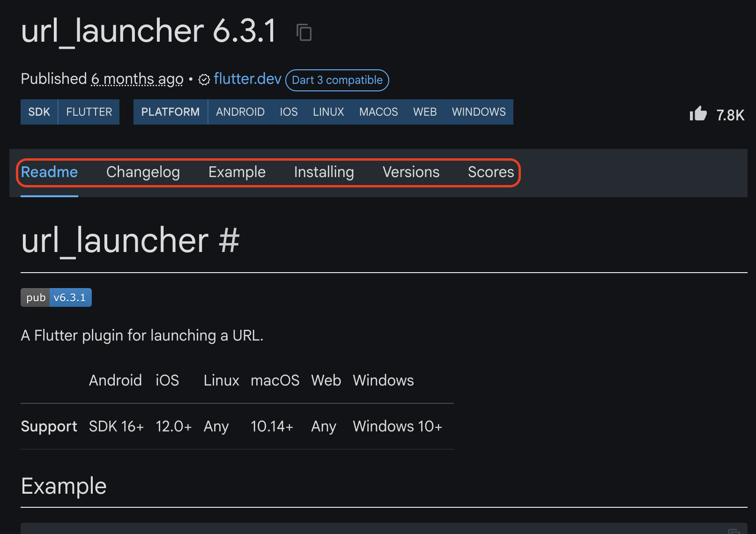Click the Example section heading
Image resolution: width=756 pixels, height=534 pixels.
[x=64, y=486]
